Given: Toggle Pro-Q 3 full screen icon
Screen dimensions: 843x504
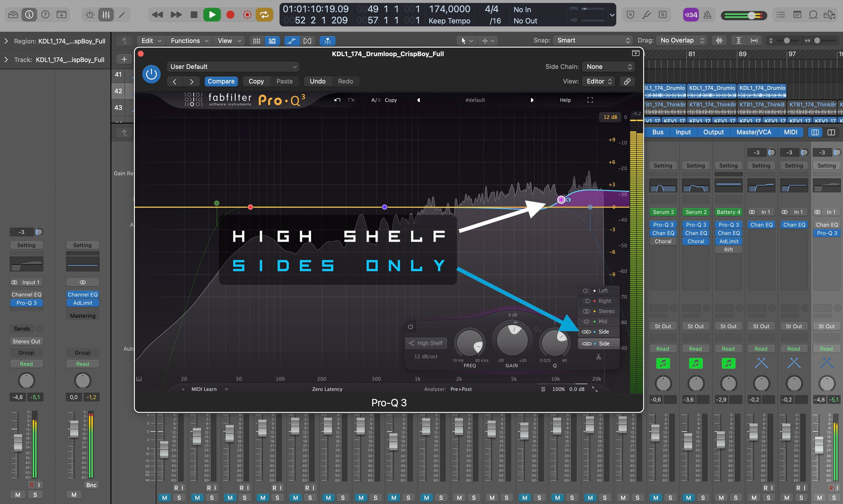Looking at the screenshot, I should tap(590, 100).
